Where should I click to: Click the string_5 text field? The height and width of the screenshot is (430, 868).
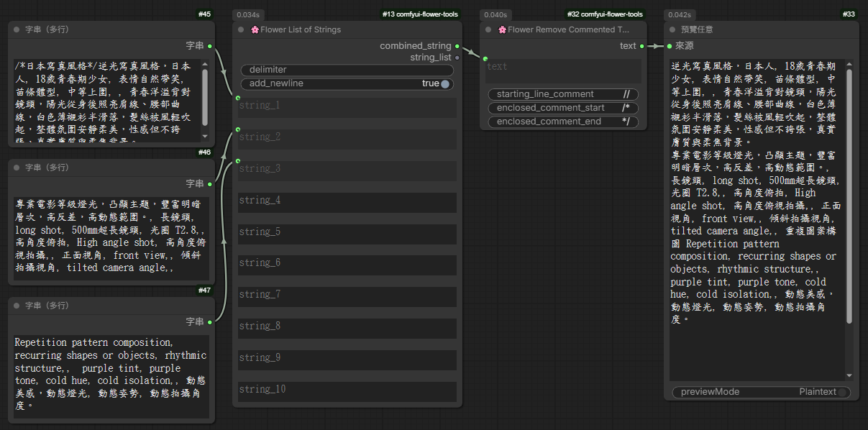click(347, 234)
